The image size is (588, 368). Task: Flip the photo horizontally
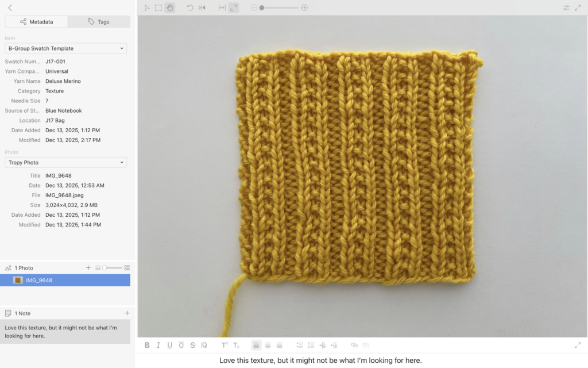[x=202, y=8]
